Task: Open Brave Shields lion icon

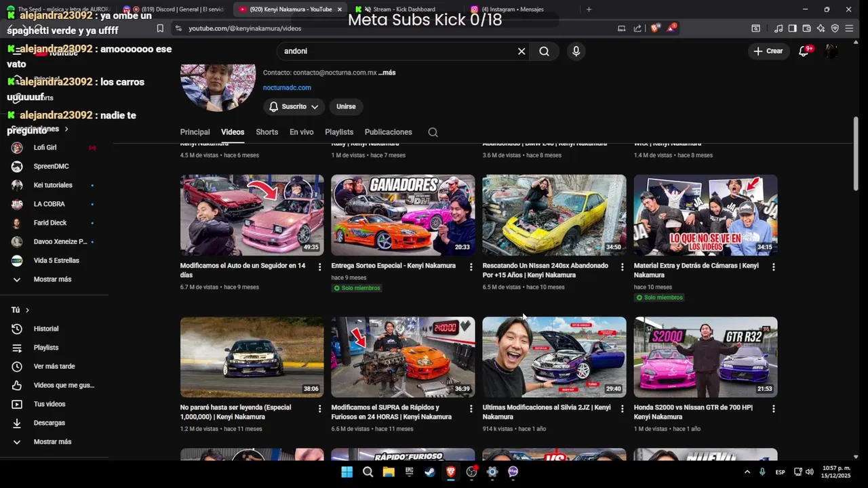Action: (x=655, y=28)
